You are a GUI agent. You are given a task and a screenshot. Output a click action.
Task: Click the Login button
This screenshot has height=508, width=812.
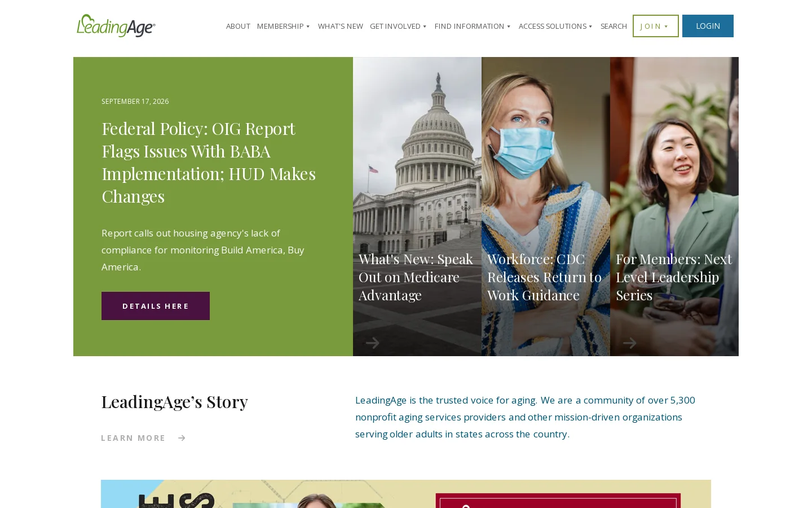(x=708, y=26)
